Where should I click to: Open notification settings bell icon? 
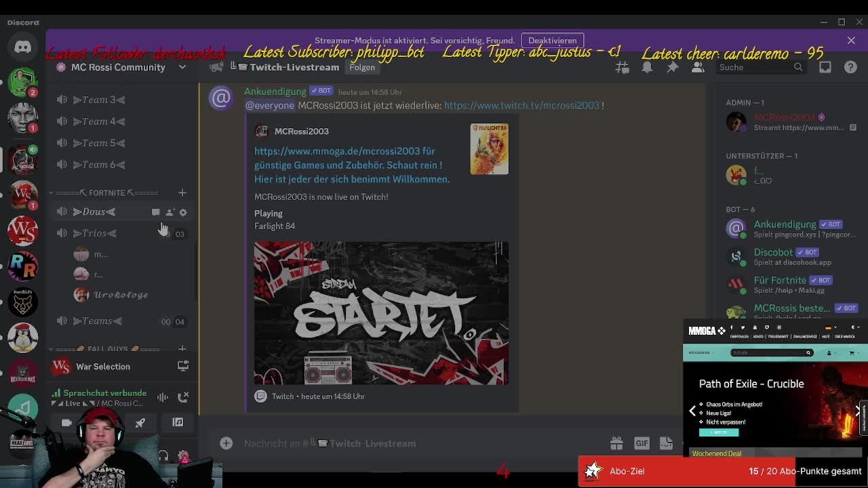647,67
